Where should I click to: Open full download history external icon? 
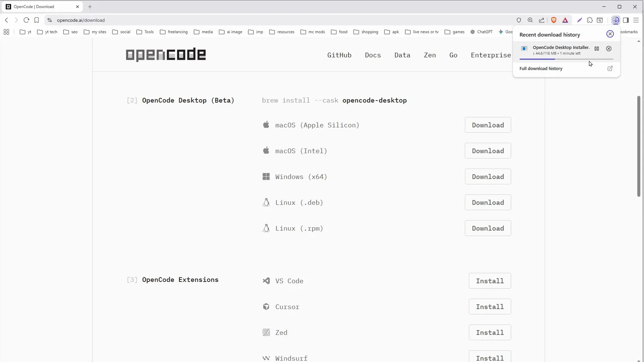[610, 68]
